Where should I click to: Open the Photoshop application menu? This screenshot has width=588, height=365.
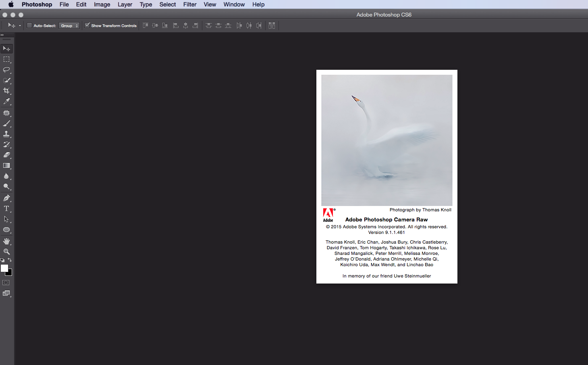[x=37, y=4]
